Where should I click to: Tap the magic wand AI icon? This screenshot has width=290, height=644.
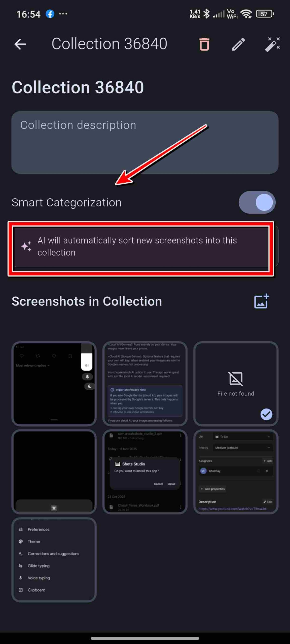[x=272, y=44]
